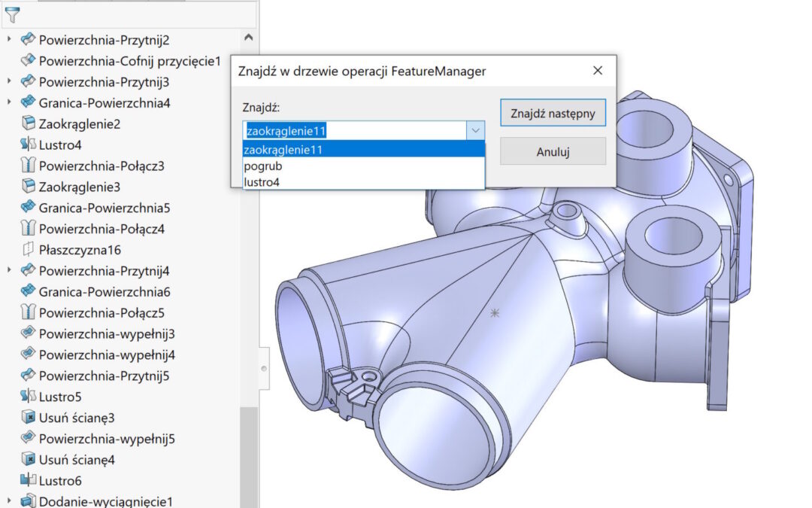Click the Lustro6 mirror icon
812x508 pixels.
coord(28,481)
